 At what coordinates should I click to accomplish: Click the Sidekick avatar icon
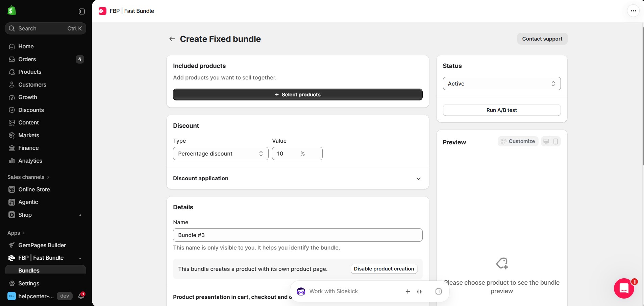[301, 291]
